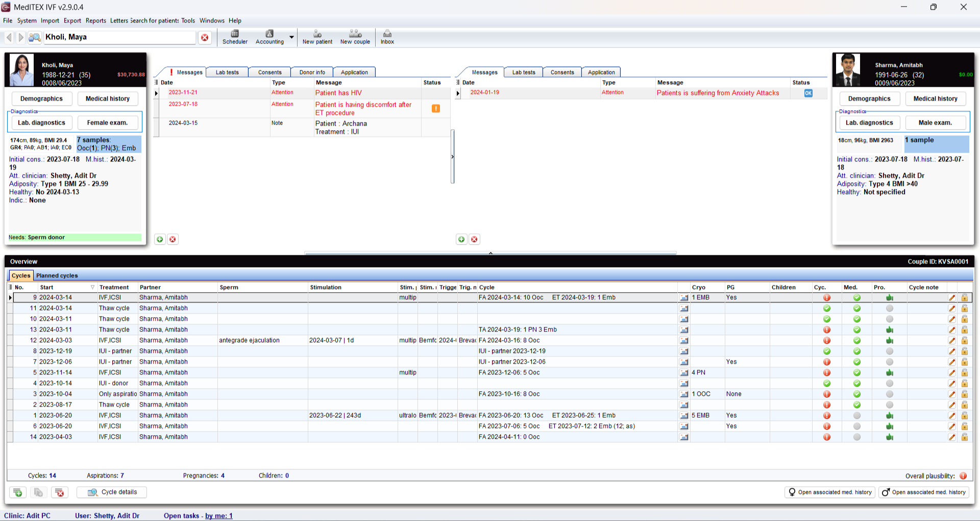The width and height of the screenshot is (980, 521).
Task: Click the Accounting toolbar icon
Action: (x=269, y=37)
